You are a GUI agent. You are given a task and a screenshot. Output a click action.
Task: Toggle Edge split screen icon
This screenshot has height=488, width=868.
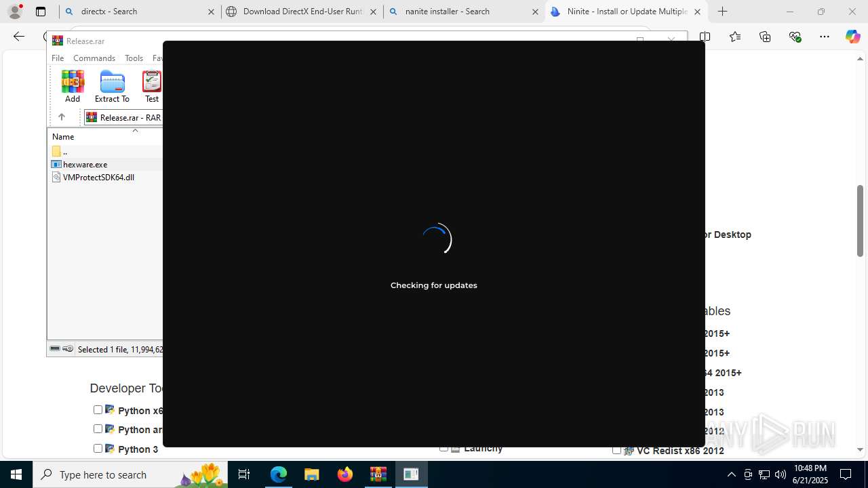point(705,37)
